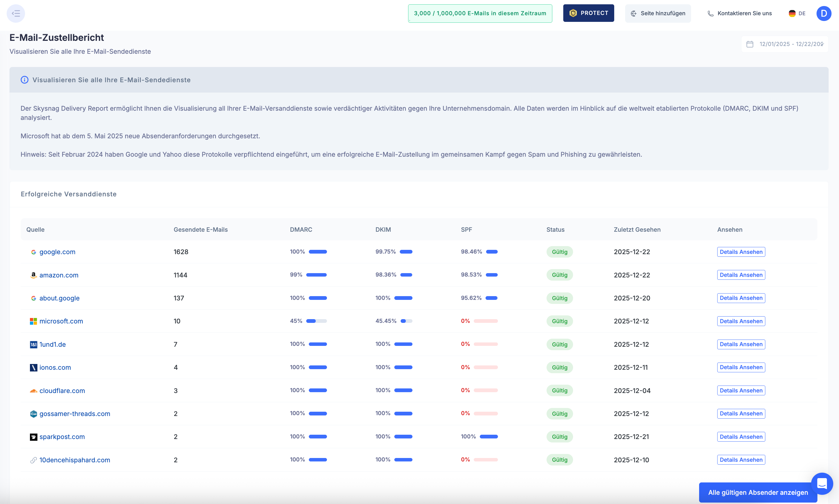Click the Amazon logo icon

[33, 275]
